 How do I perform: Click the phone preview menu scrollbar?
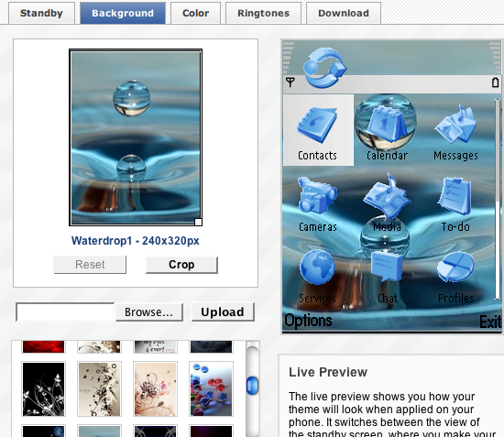498,199
